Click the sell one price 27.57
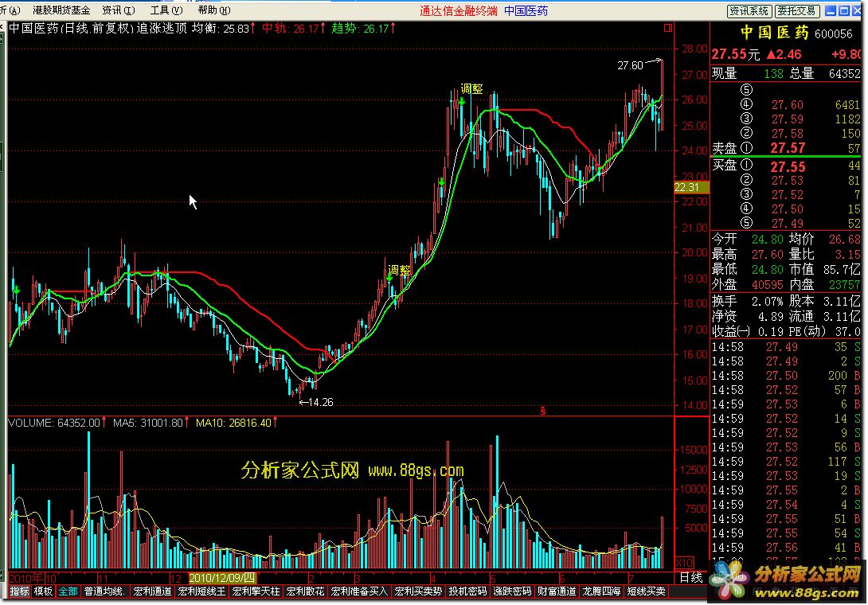 click(x=788, y=148)
